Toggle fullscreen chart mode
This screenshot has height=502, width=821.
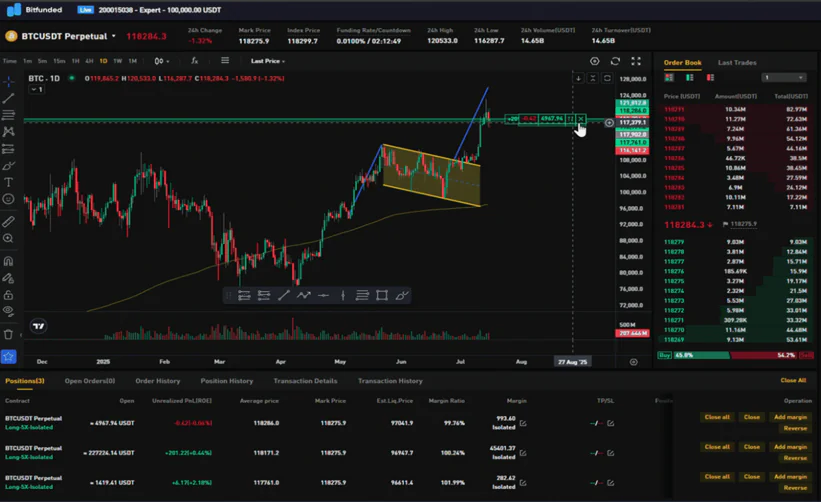[636, 61]
